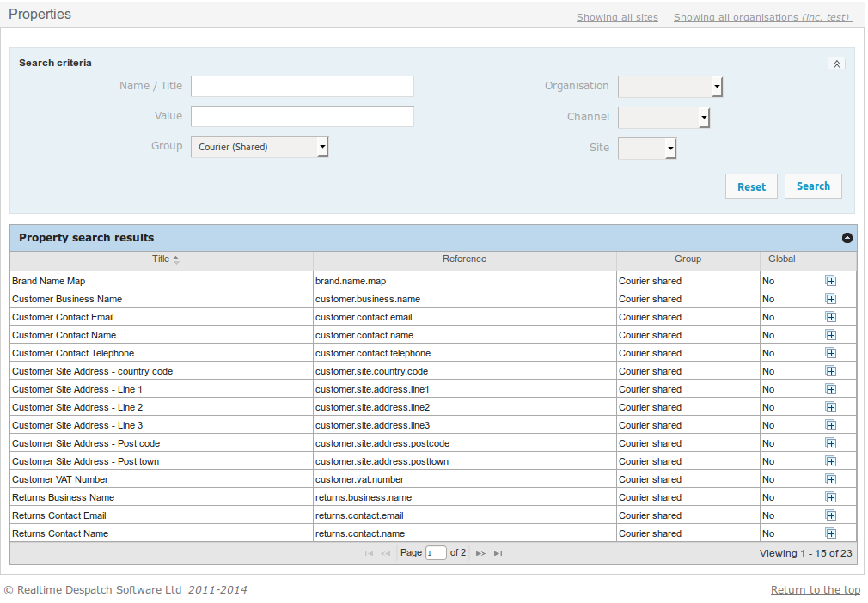868x603 pixels.
Task: Click plus icon for Customer VAT Number
Action: click(830, 479)
